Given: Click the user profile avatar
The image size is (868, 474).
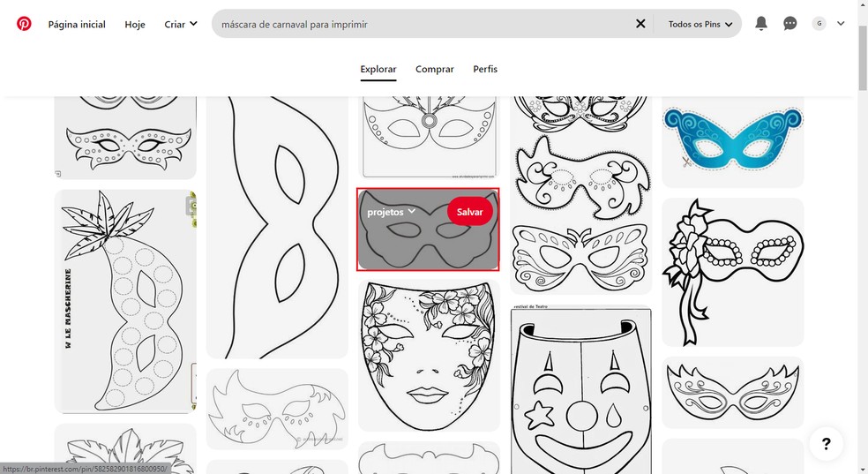Looking at the screenshot, I should click(819, 24).
